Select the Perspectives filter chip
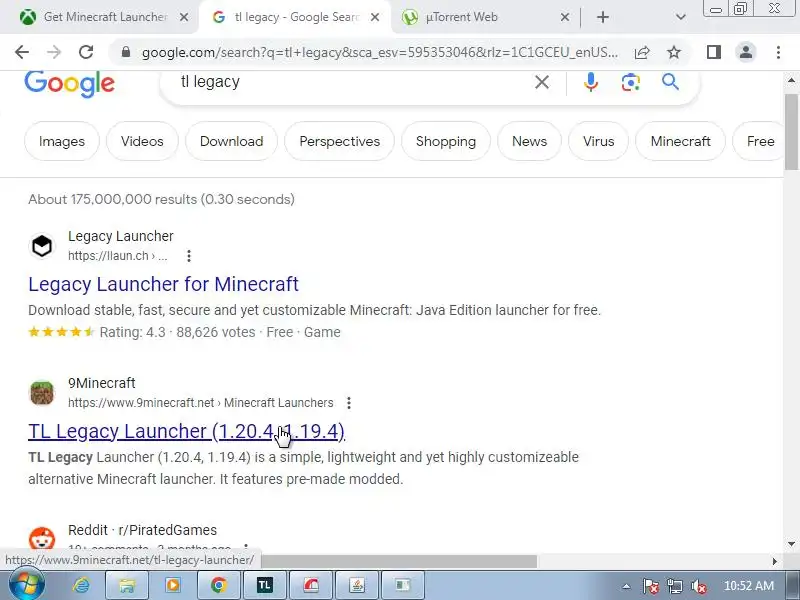The height and width of the screenshot is (600, 800). tap(339, 141)
